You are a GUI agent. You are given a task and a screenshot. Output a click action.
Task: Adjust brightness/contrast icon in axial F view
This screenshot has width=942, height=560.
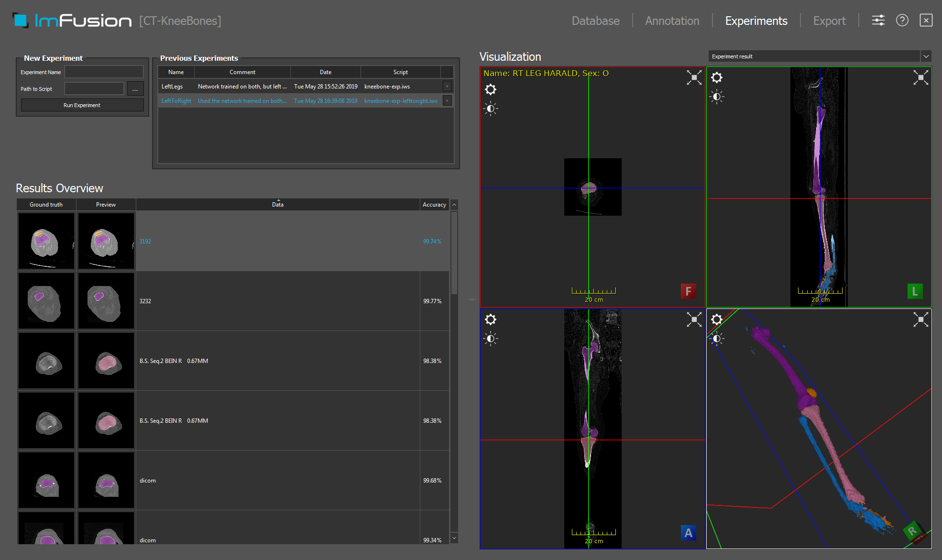pyautogui.click(x=491, y=109)
